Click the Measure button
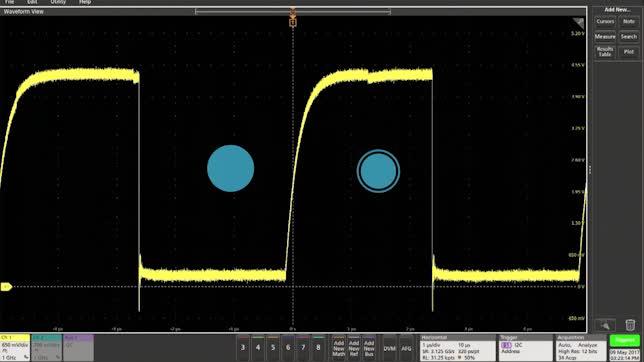 click(x=605, y=37)
